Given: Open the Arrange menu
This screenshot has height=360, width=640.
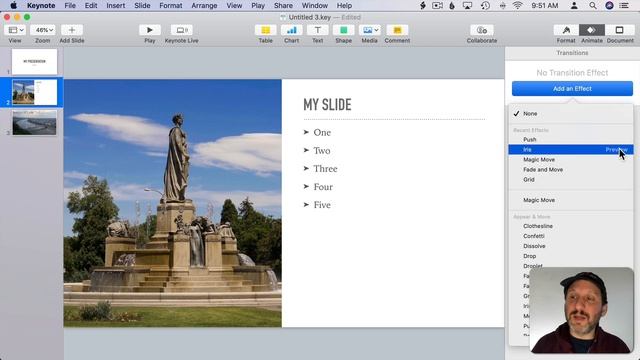Looking at the screenshot, I should (x=204, y=6).
